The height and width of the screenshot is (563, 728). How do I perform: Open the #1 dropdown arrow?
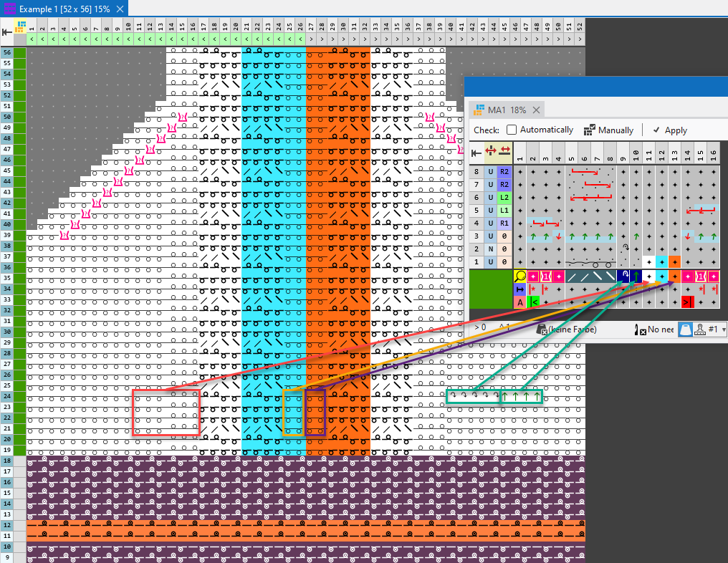click(724, 329)
